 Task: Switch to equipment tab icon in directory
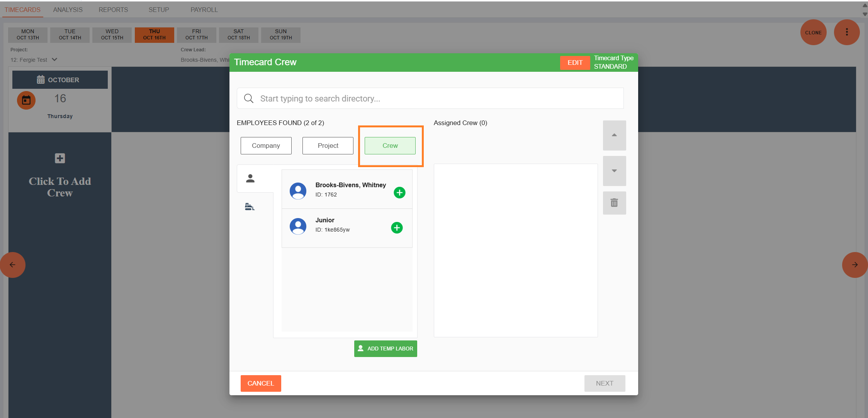[x=250, y=207]
